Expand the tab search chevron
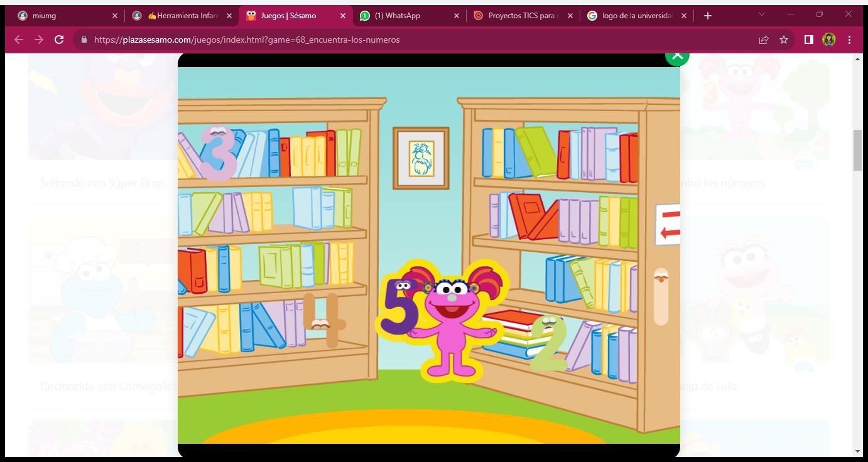The image size is (868, 462). [762, 14]
